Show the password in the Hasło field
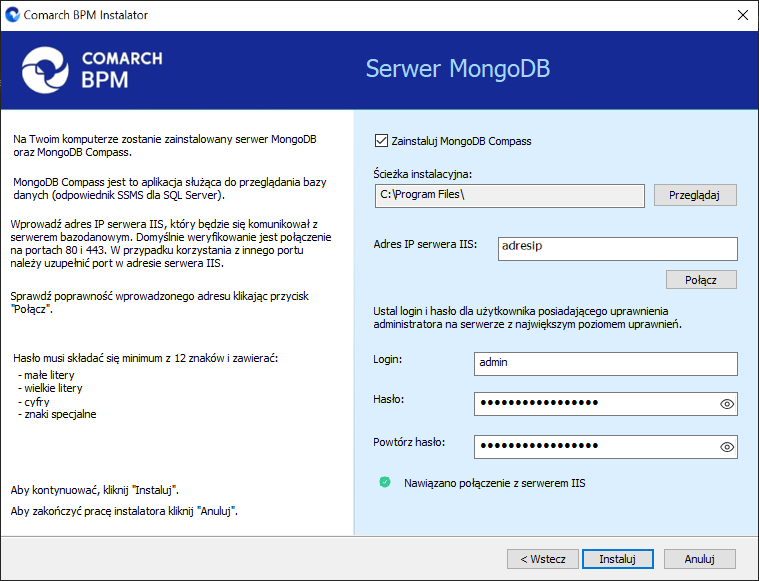 [x=727, y=404]
